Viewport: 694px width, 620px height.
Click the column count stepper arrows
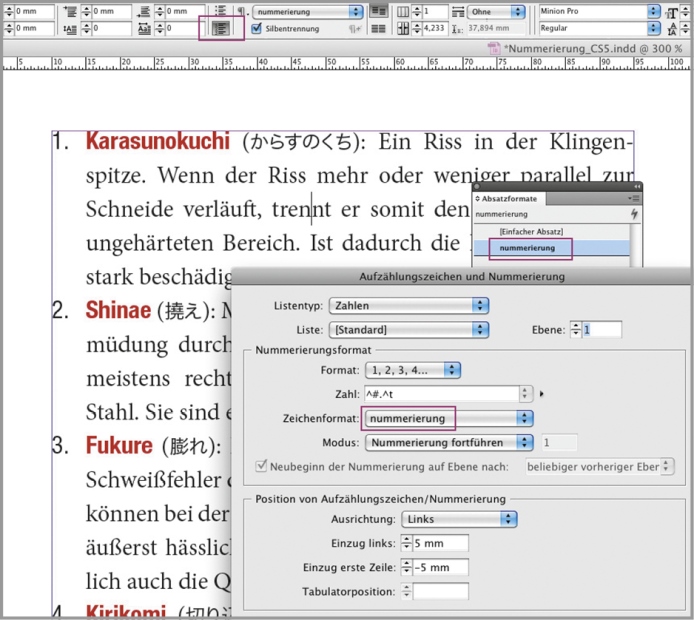coord(416,12)
